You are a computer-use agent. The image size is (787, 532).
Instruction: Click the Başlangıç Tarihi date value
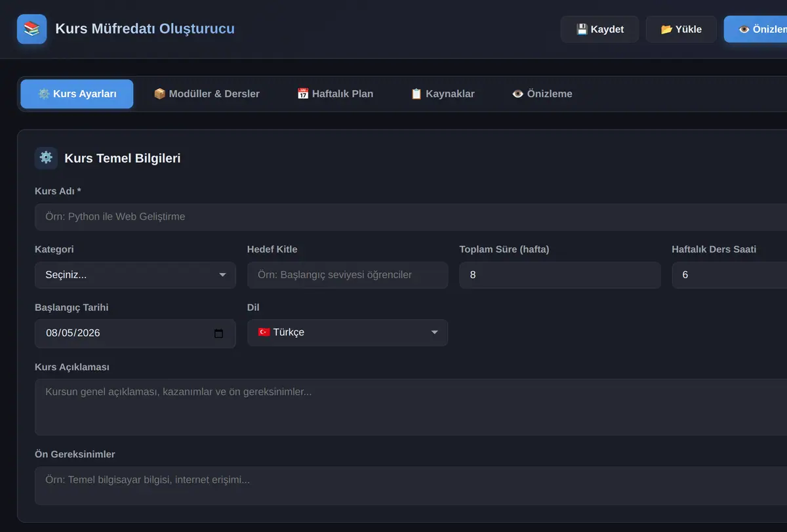pyautogui.click(x=73, y=333)
